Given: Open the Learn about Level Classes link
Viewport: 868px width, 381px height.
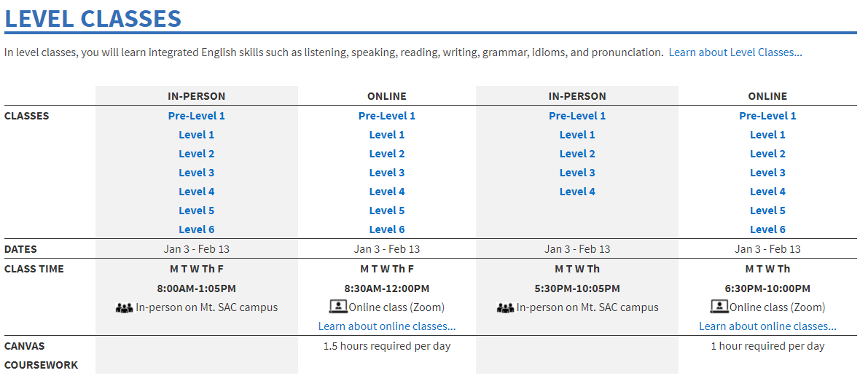Looking at the screenshot, I should pyautogui.click(x=735, y=52).
